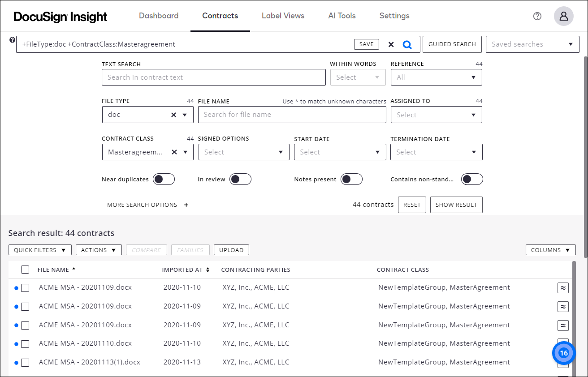Go to the Label Views tab

(283, 16)
